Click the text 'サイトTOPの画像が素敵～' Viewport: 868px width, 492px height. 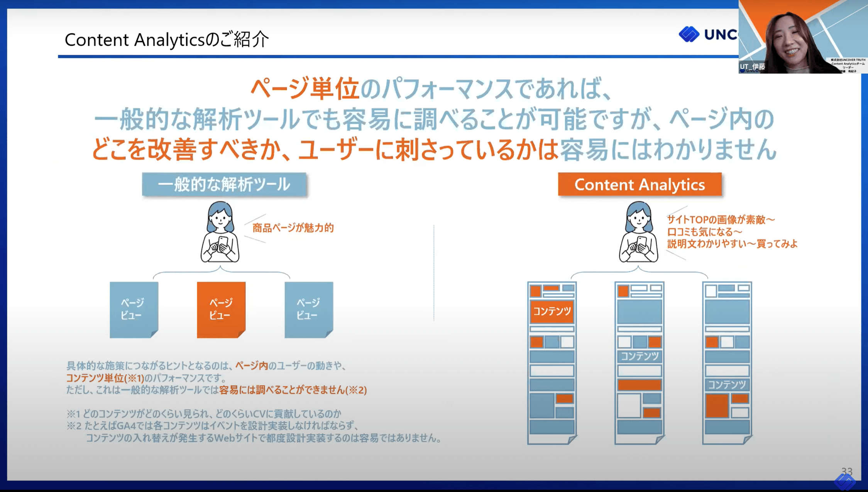click(721, 219)
